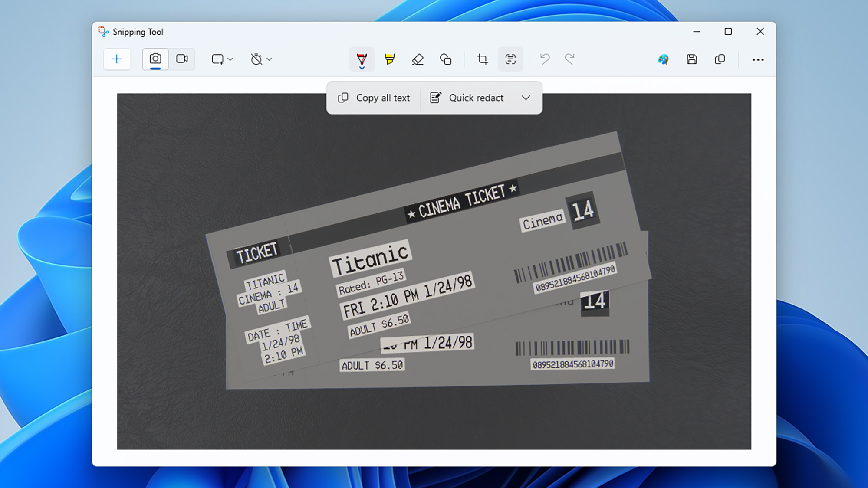Click the undo button
The height and width of the screenshot is (488, 868).
[544, 59]
